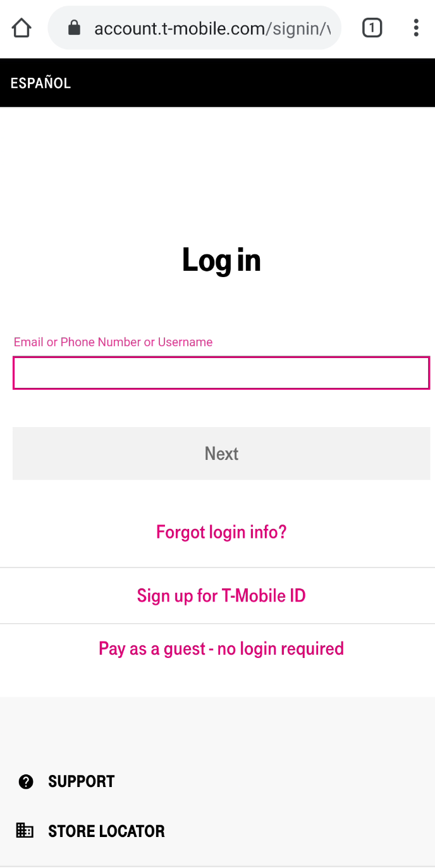Image resolution: width=435 pixels, height=868 pixels.
Task: Click the Support question-mark icon
Action: [25, 781]
